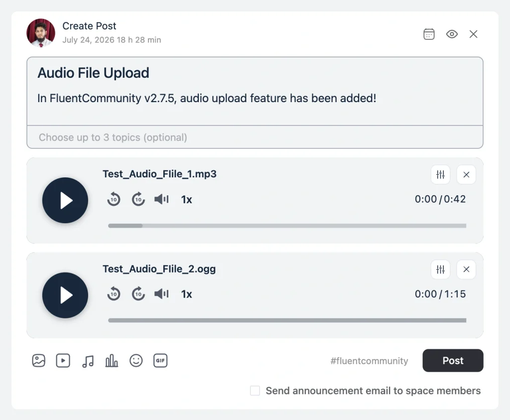The image size is (510, 420).
Task: Open the emoji picker
Action: (x=136, y=361)
